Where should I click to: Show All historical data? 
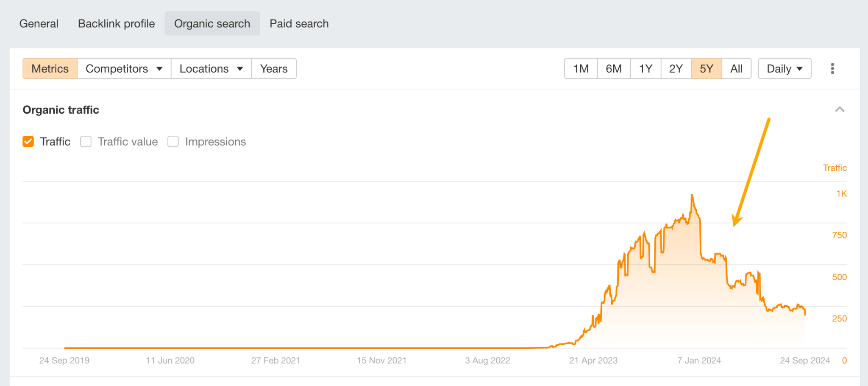click(x=736, y=68)
